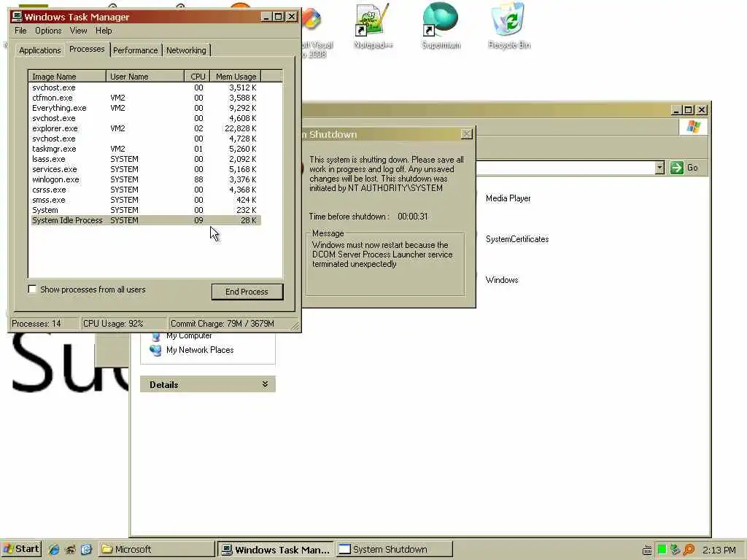Click the Media Player folder item

pyautogui.click(x=508, y=198)
